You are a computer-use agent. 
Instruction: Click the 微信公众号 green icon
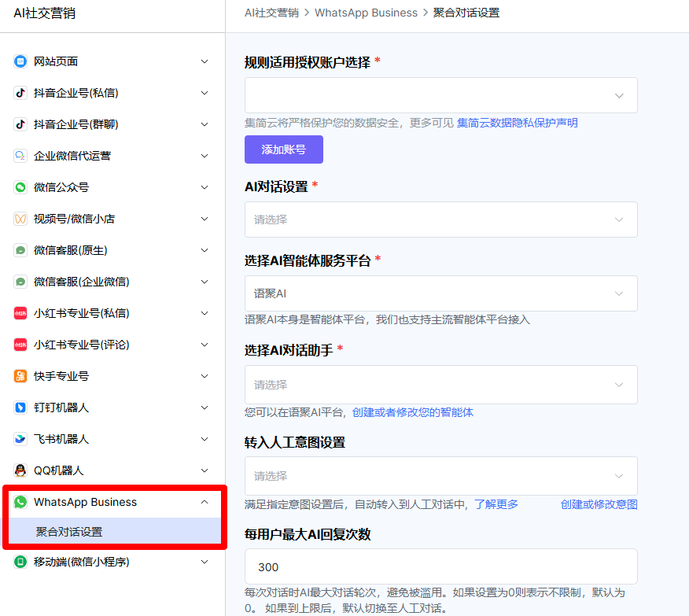[x=20, y=187]
